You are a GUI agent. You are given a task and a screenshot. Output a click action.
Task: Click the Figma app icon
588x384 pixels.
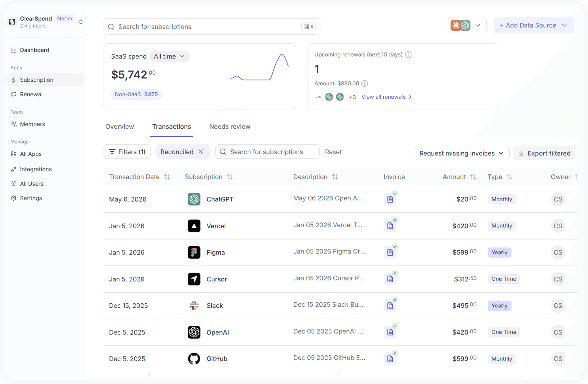194,252
